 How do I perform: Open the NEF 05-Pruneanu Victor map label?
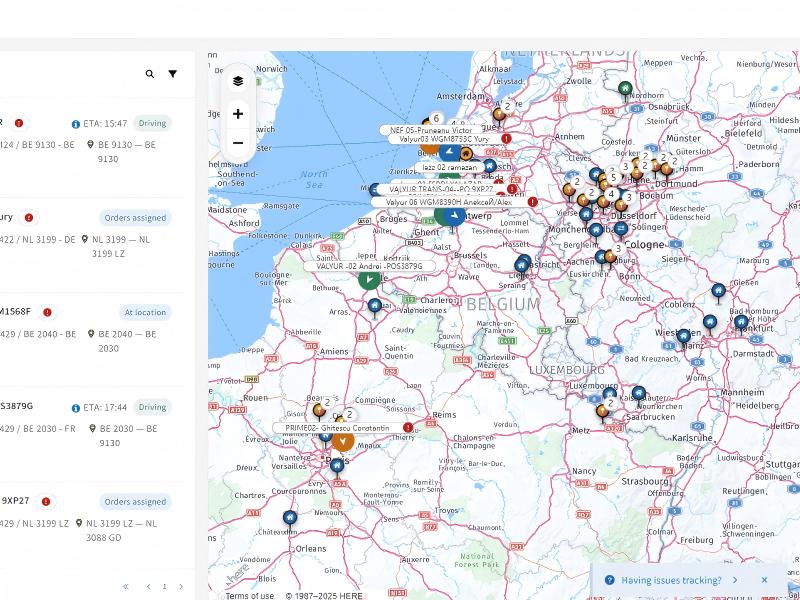click(x=431, y=130)
